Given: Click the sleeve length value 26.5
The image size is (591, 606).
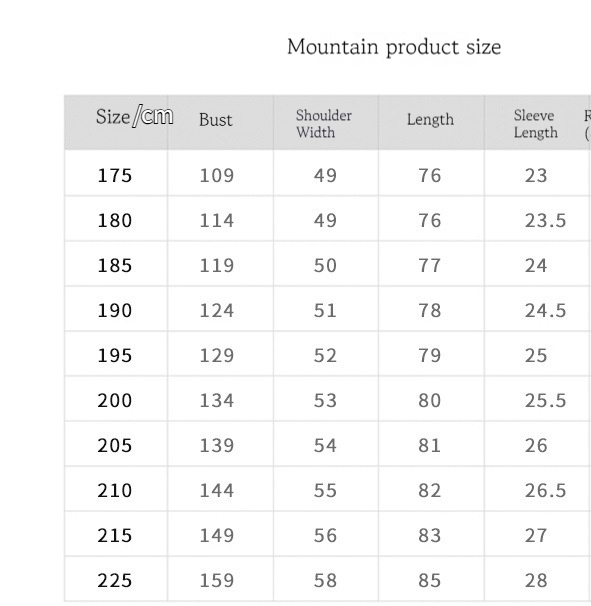Looking at the screenshot, I should [545, 490].
